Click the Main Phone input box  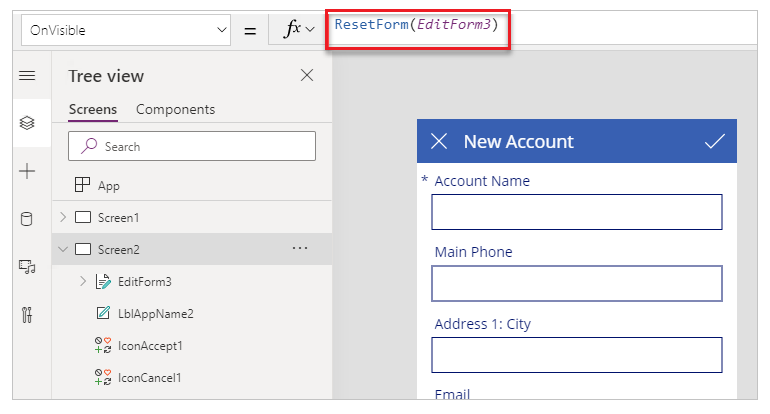coord(577,283)
